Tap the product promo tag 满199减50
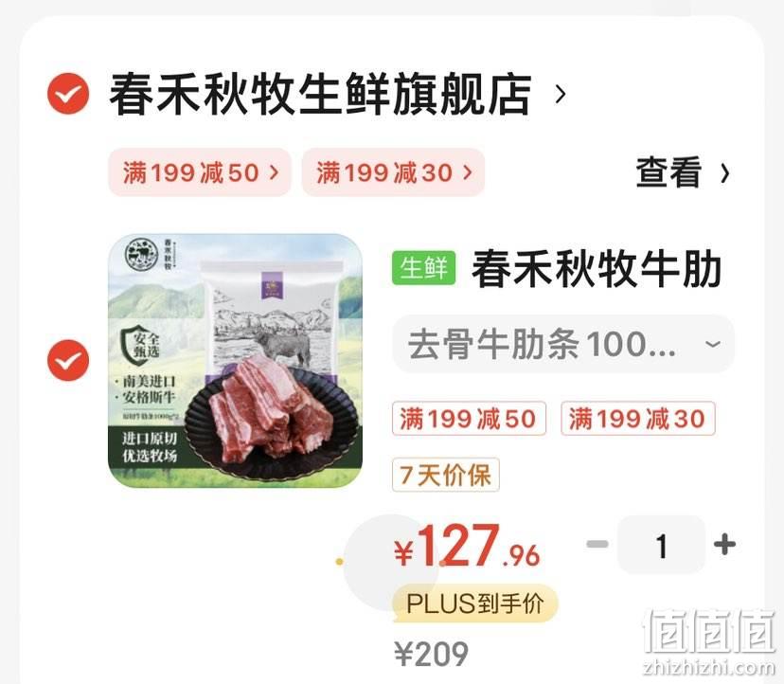784x684 pixels. 469,419
